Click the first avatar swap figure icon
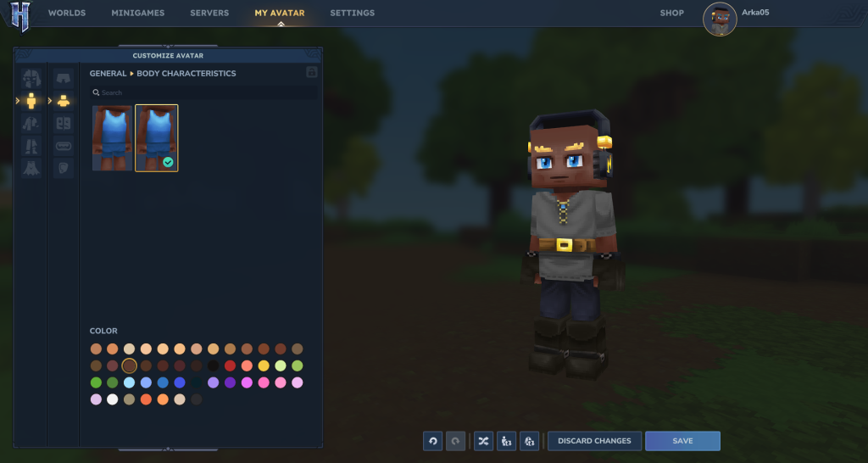Image resolution: width=868 pixels, height=463 pixels. (507, 441)
